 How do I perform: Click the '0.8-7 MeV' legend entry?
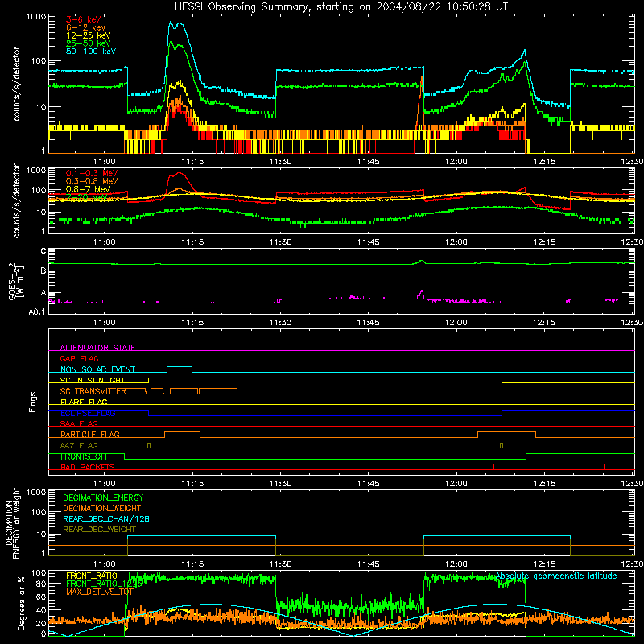click(89, 189)
